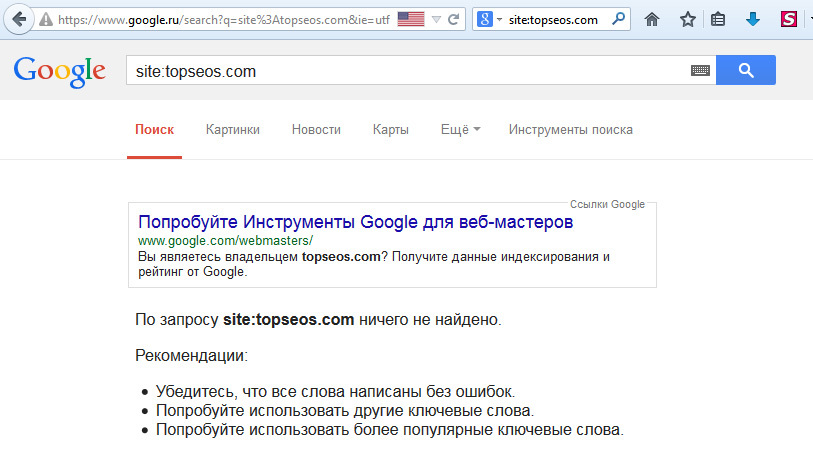Click the magnifier in browser search box
The height and width of the screenshot is (458, 813).
[x=618, y=19]
